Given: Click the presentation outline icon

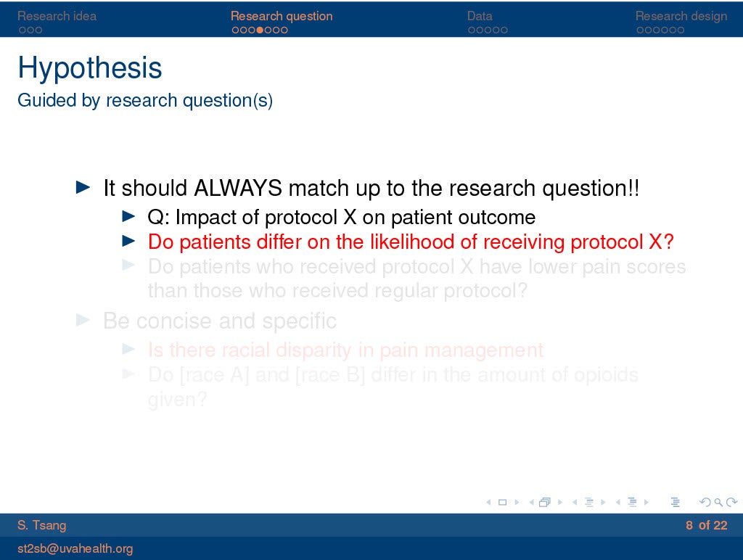Looking at the screenshot, I should tap(676, 502).
